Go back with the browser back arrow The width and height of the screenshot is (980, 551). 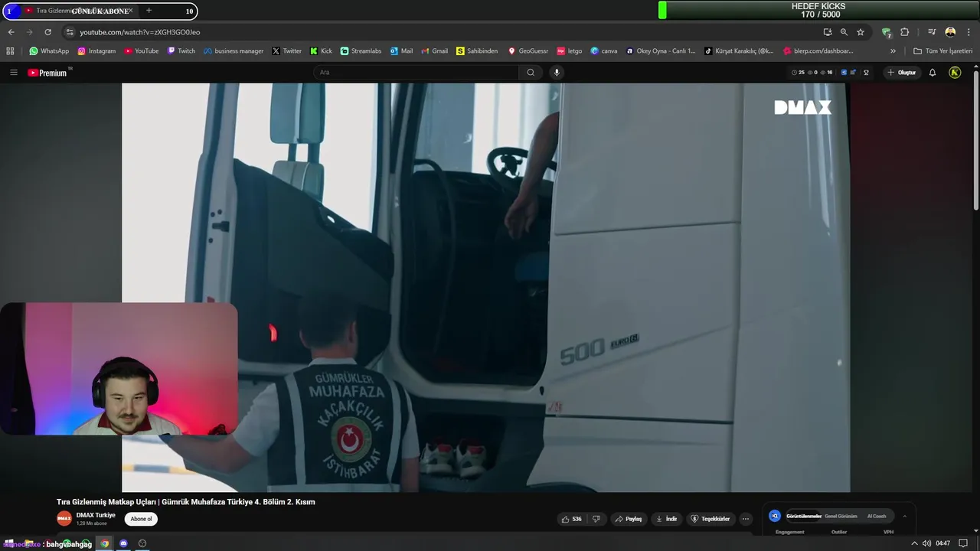(11, 32)
